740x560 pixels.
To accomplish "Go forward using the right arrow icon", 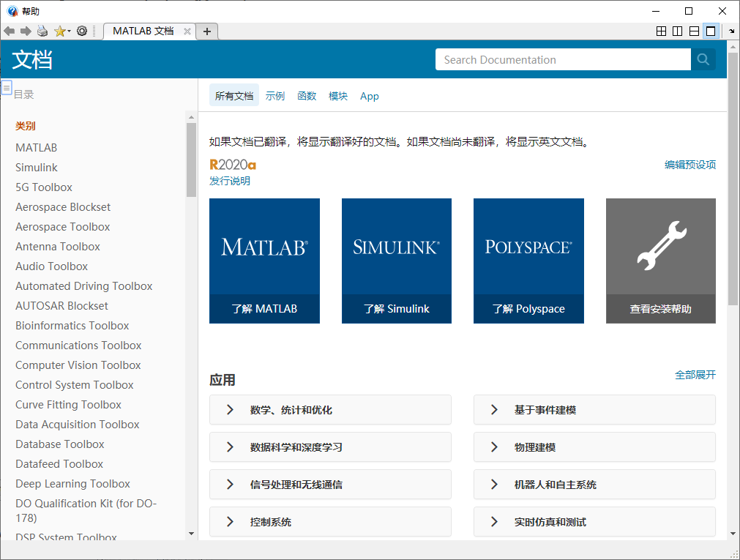I will click(26, 31).
